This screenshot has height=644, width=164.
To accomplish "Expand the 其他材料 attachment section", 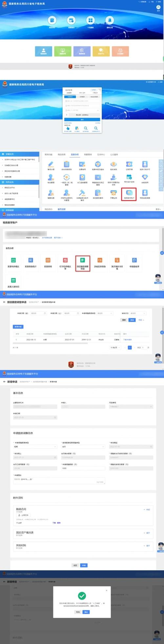I will (x=147, y=546).
